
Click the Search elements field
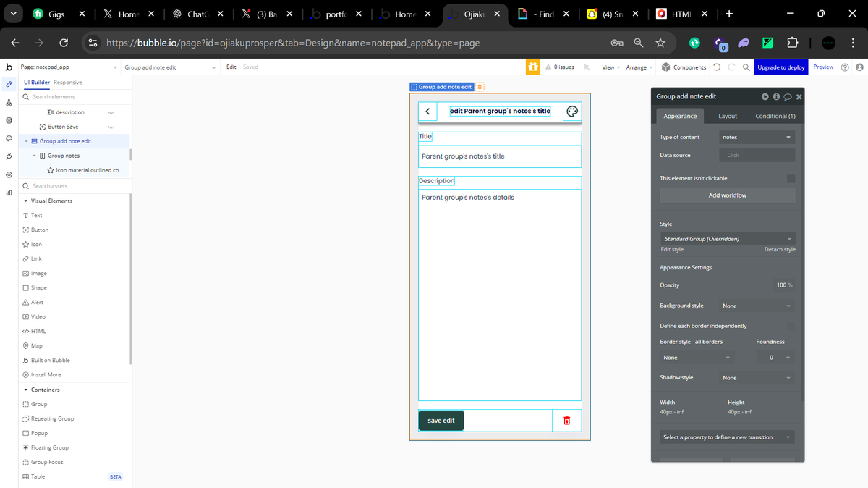[76, 96]
